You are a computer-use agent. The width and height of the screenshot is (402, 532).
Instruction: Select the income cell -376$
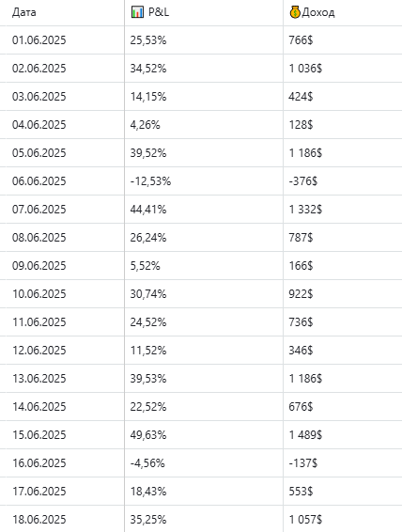click(x=303, y=181)
